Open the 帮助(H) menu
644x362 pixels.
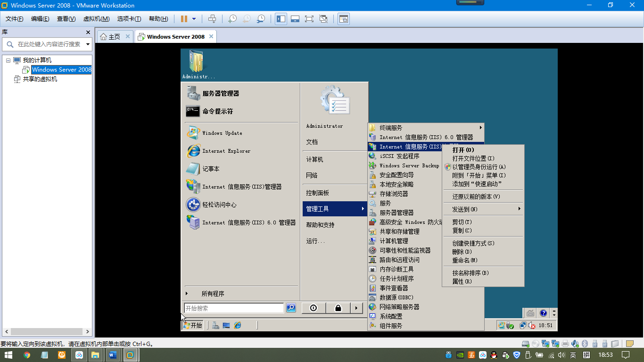[158, 19]
